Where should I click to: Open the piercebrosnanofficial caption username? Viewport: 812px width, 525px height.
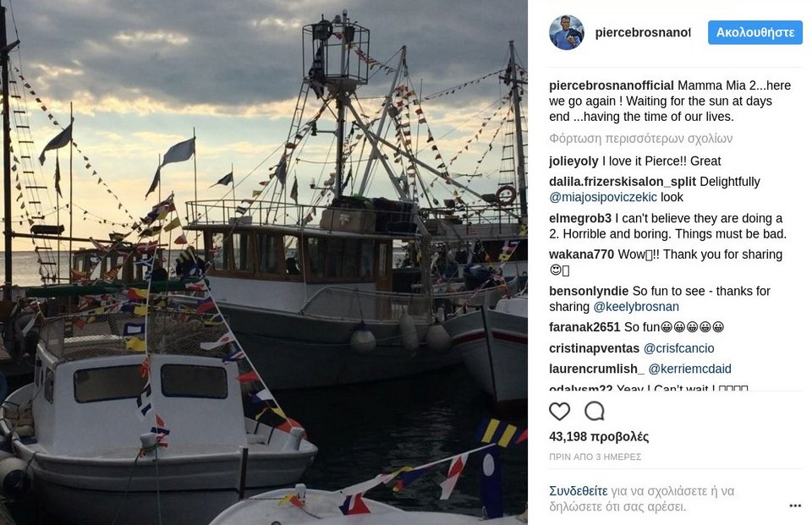(x=612, y=85)
